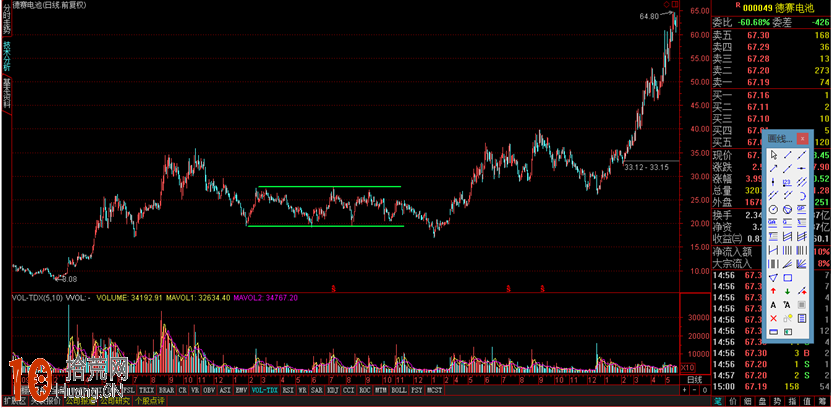The width and height of the screenshot is (831, 408).
Task: Switch to the BOLL indicator tab
Action: 397,390
